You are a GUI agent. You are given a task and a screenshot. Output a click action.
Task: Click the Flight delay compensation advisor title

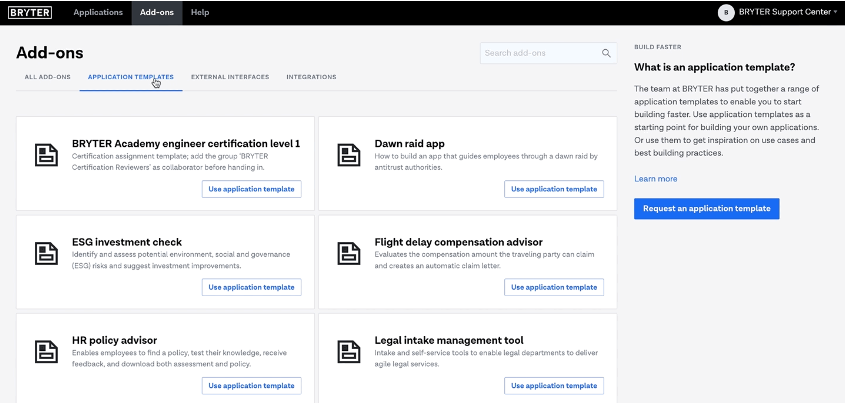pos(459,242)
